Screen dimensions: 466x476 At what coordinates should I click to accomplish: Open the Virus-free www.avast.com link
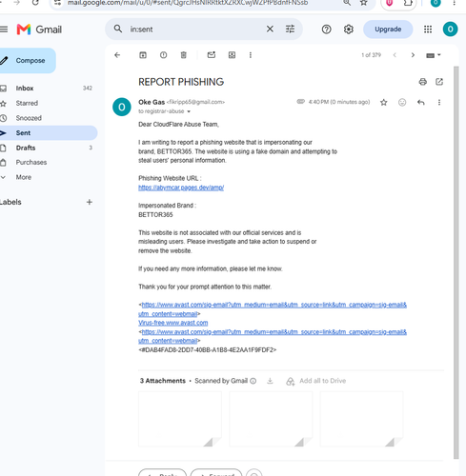tap(173, 323)
